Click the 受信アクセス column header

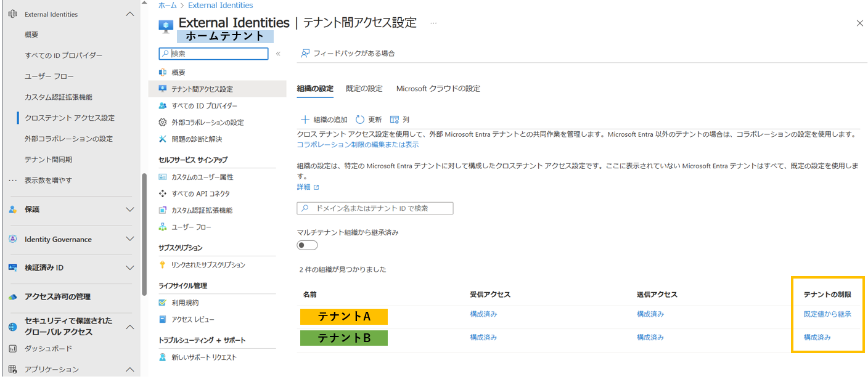tap(490, 295)
